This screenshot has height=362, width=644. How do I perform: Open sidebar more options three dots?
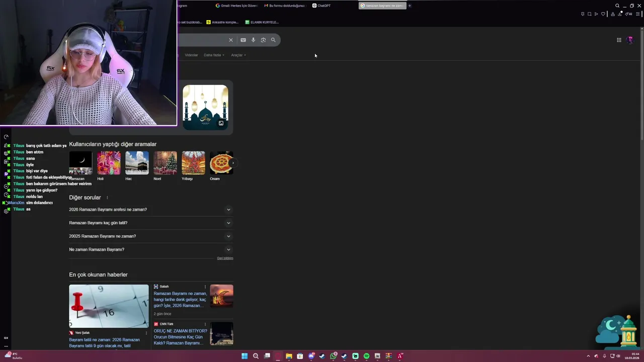point(6,346)
